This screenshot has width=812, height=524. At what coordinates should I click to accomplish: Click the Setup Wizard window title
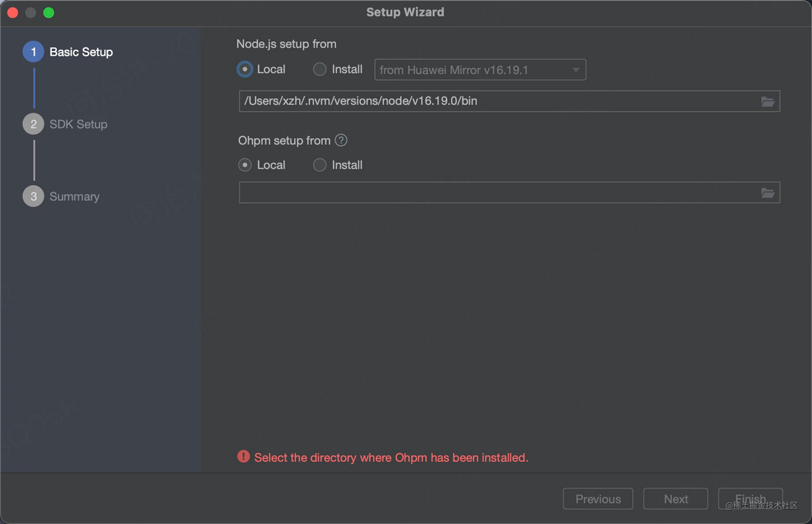pyautogui.click(x=405, y=12)
